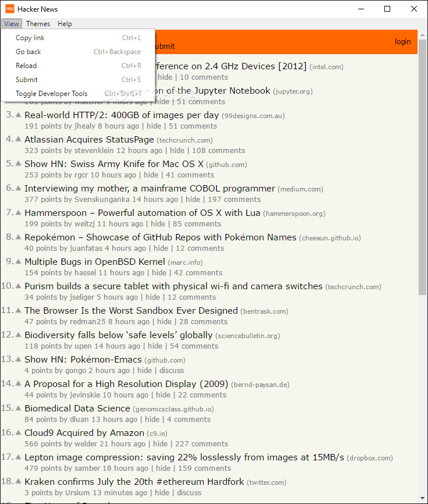This screenshot has height=504, width=428.
Task: Upvote the Repokémon story
Action: [19, 236]
